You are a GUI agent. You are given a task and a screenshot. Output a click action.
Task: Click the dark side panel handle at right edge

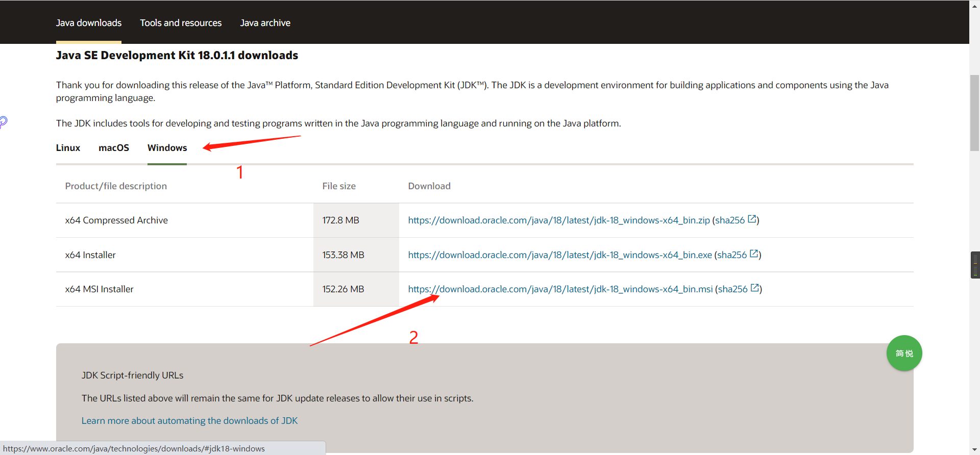coord(975,265)
